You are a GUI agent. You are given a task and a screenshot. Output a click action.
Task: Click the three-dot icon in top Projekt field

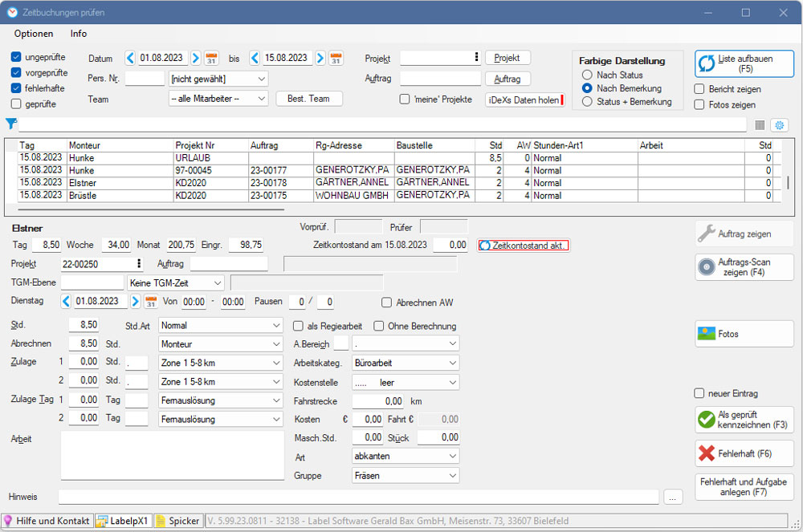pos(476,57)
